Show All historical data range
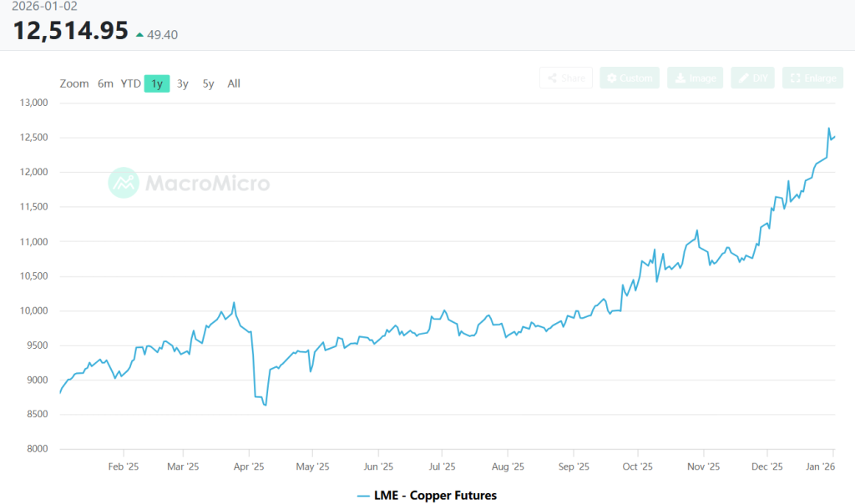 coord(234,83)
